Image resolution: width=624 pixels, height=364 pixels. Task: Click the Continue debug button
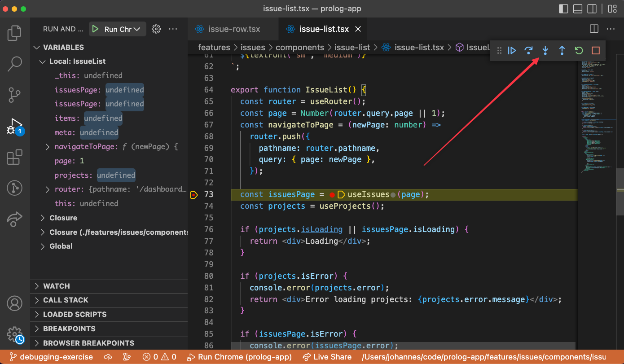pos(512,51)
